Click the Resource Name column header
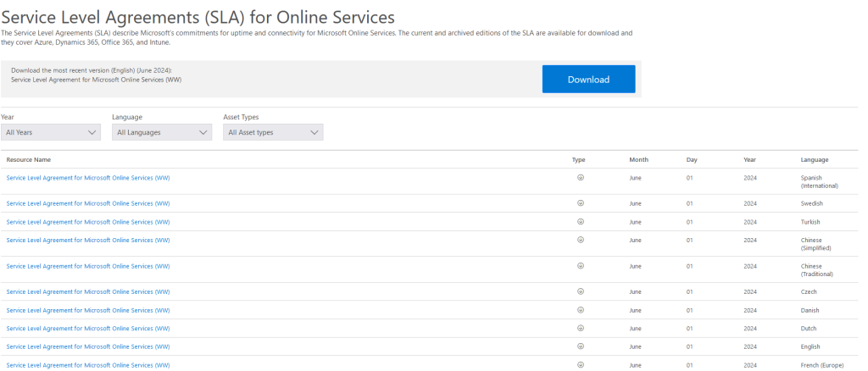This screenshot has height=371, width=868. (x=29, y=160)
